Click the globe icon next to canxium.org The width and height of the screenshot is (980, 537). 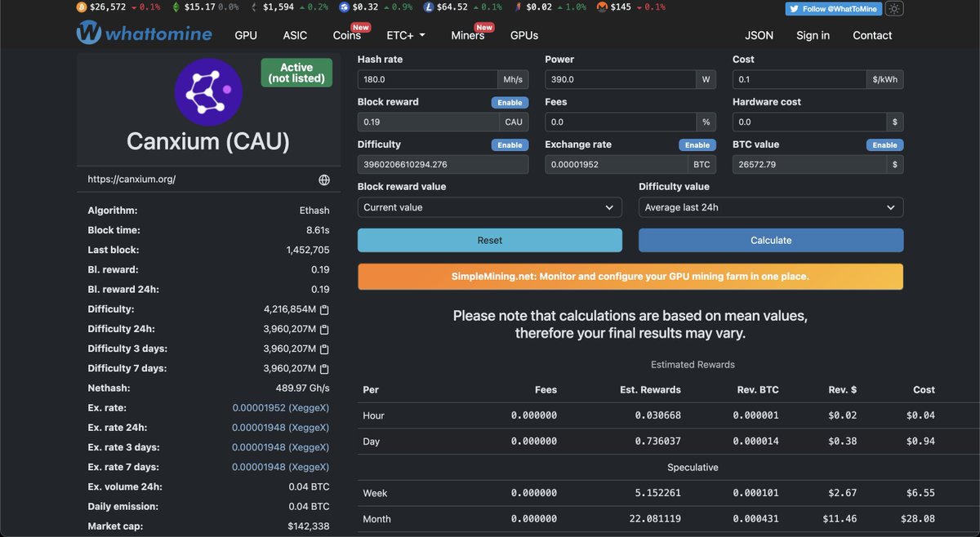pos(324,180)
